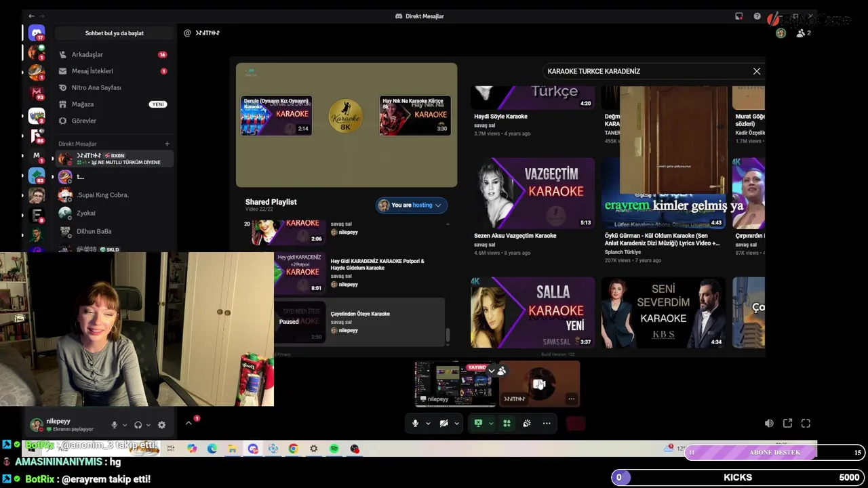The height and width of the screenshot is (488, 868).
Task: Open the more options ellipsis in call controls
Action: coord(547,424)
